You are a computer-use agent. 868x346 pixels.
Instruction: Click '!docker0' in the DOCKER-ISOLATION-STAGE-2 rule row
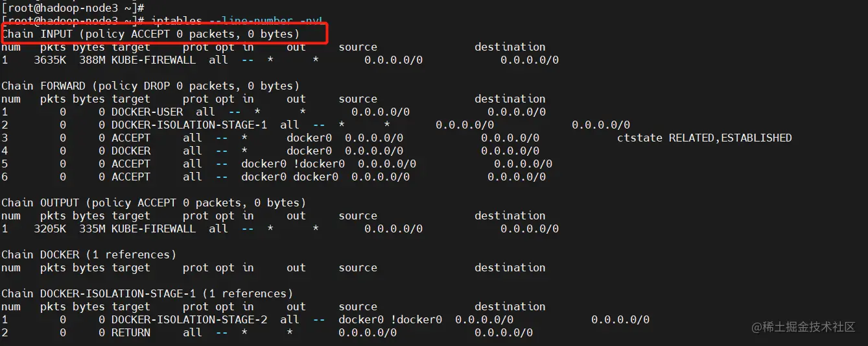point(416,319)
